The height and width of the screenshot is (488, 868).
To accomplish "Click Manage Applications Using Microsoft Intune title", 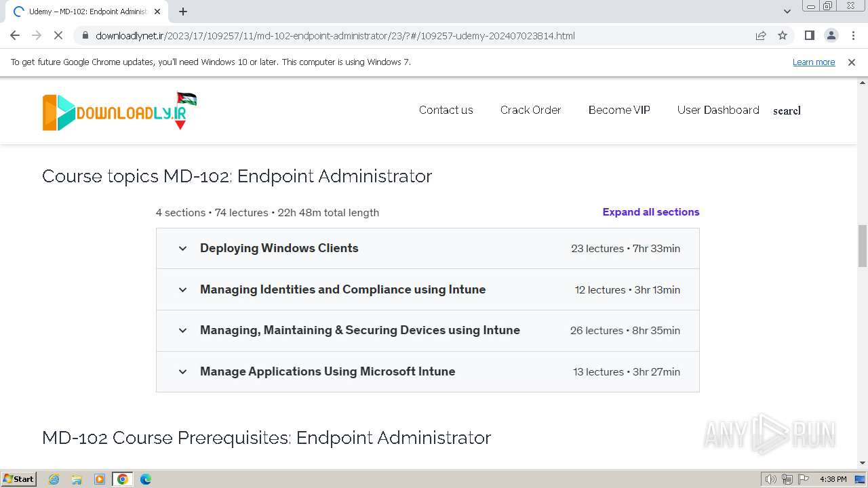I will tap(328, 371).
